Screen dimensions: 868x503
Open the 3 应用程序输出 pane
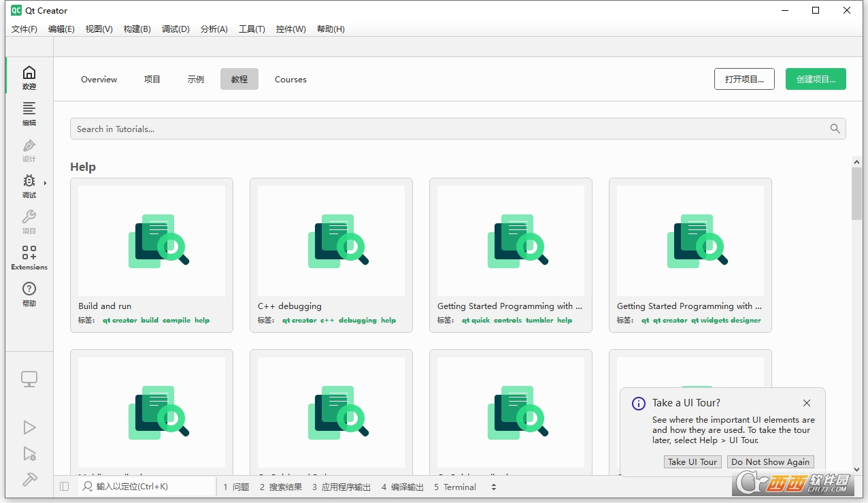click(x=341, y=487)
